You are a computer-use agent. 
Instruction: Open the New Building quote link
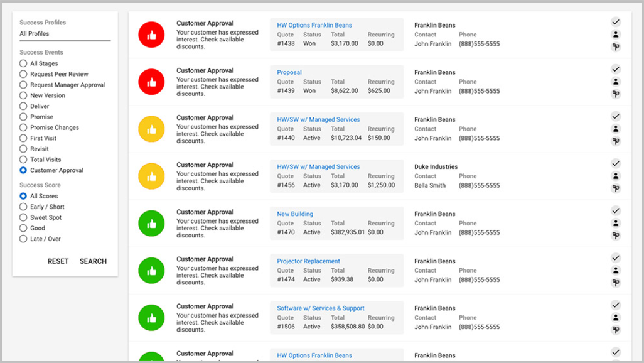click(295, 214)
